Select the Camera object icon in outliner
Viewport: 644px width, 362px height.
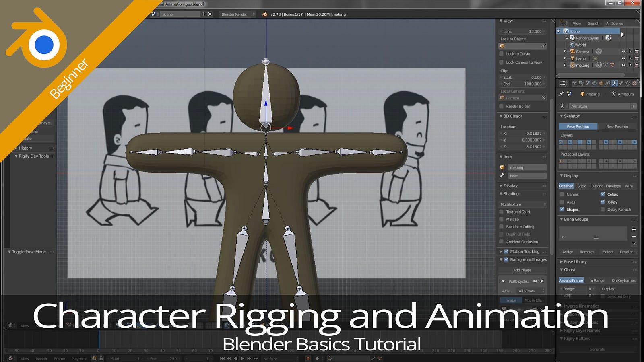click(x=572, y=51)
